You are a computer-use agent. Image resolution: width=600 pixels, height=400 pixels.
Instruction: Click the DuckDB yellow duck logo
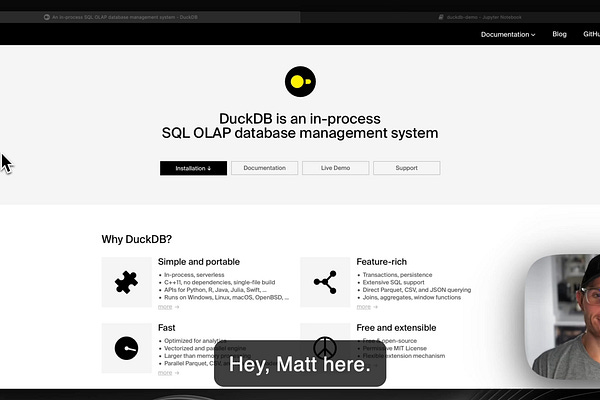click(x=300, y=82)
